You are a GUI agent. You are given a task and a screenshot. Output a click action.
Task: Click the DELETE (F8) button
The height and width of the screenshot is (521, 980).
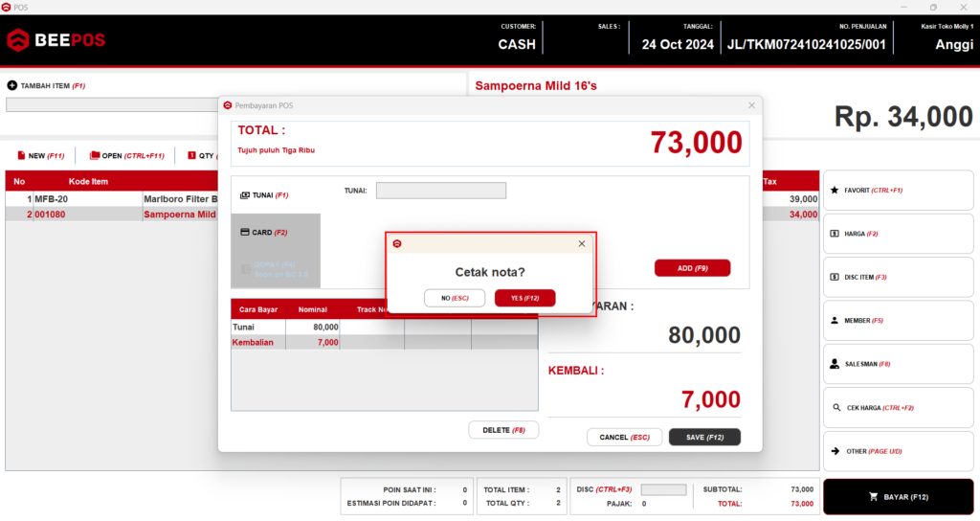(x=503, y=430)
